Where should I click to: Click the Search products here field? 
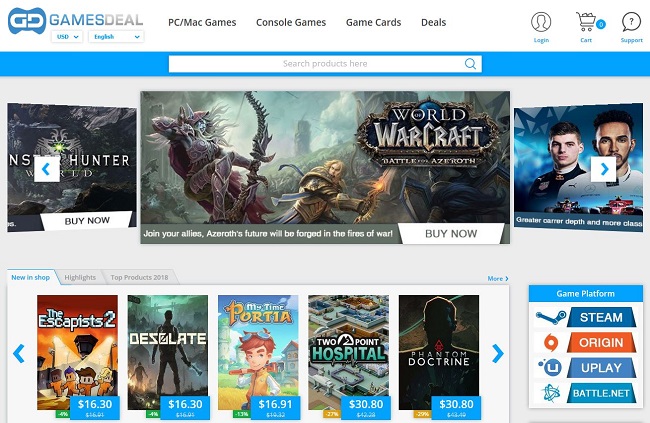point(325,64)
